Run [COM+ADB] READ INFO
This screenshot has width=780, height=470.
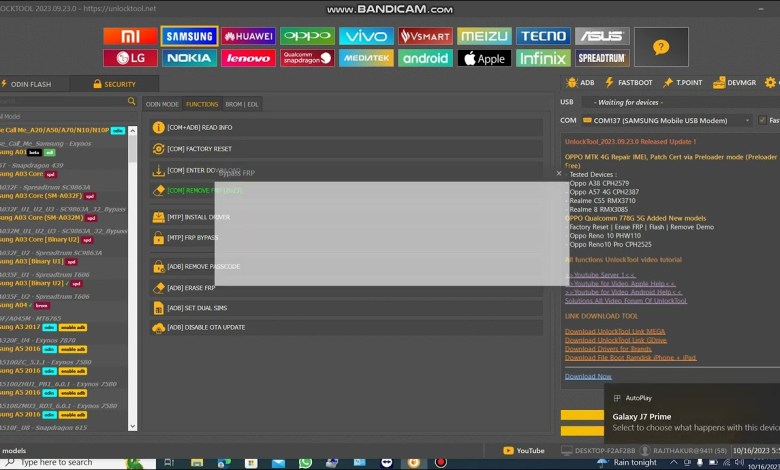click(346, 128)
